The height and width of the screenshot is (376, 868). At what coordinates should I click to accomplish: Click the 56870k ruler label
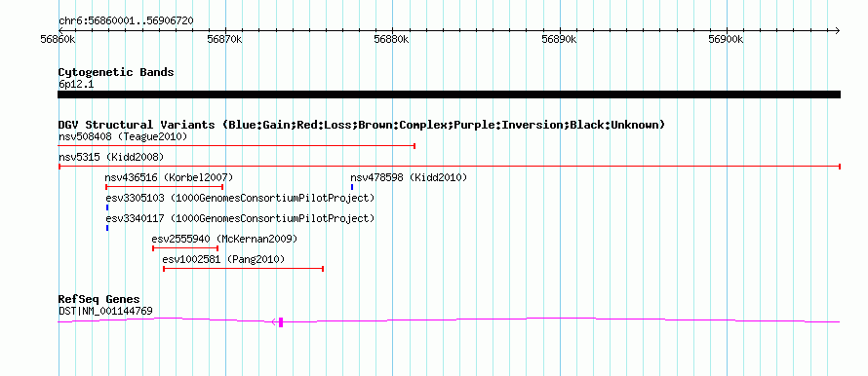[x=225, y=39]
